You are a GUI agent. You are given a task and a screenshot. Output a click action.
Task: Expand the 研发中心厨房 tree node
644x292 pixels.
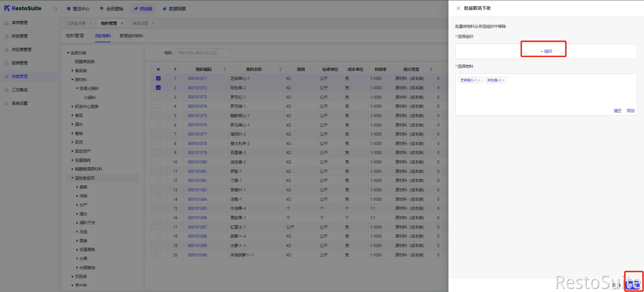72,107
